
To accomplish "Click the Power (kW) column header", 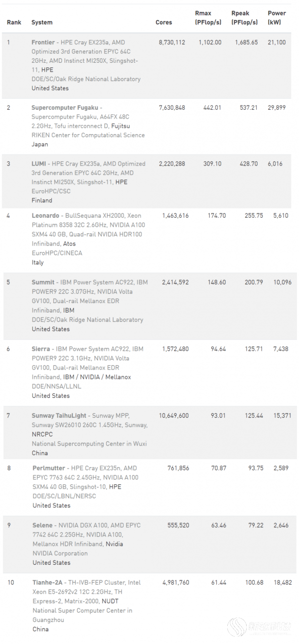I will (277, 18).
